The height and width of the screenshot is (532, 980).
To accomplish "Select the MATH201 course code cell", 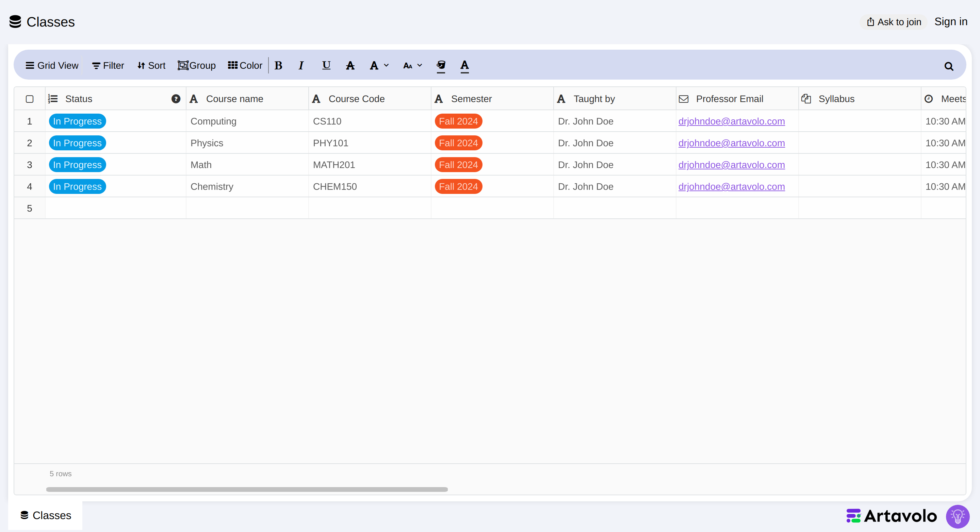I will point(370,165).
